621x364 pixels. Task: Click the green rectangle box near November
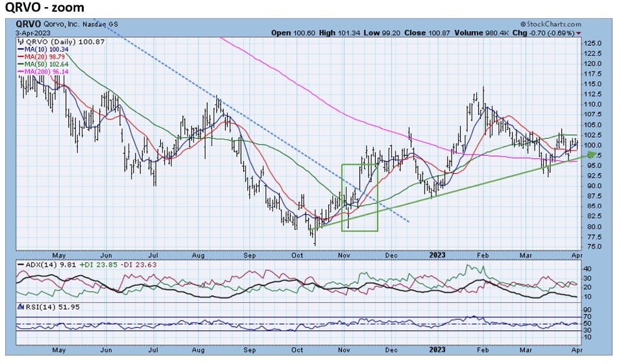tap(359, 197)
